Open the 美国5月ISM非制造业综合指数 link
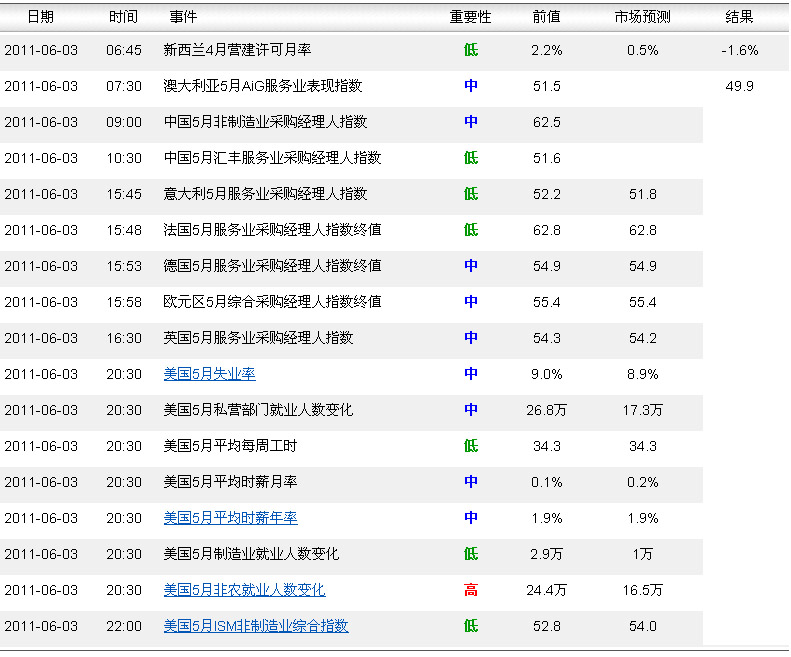Screen dimensions: 791x657 (256, 626)
